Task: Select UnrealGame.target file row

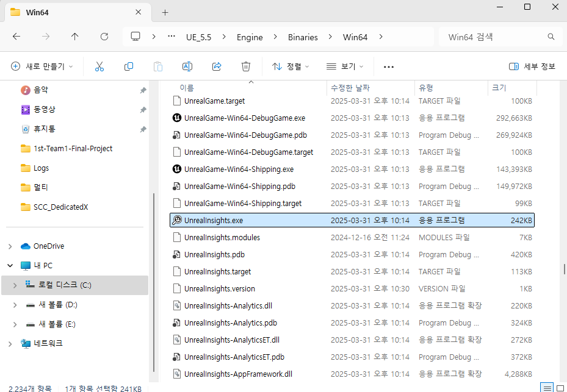Action: click(x=352, y=101)
